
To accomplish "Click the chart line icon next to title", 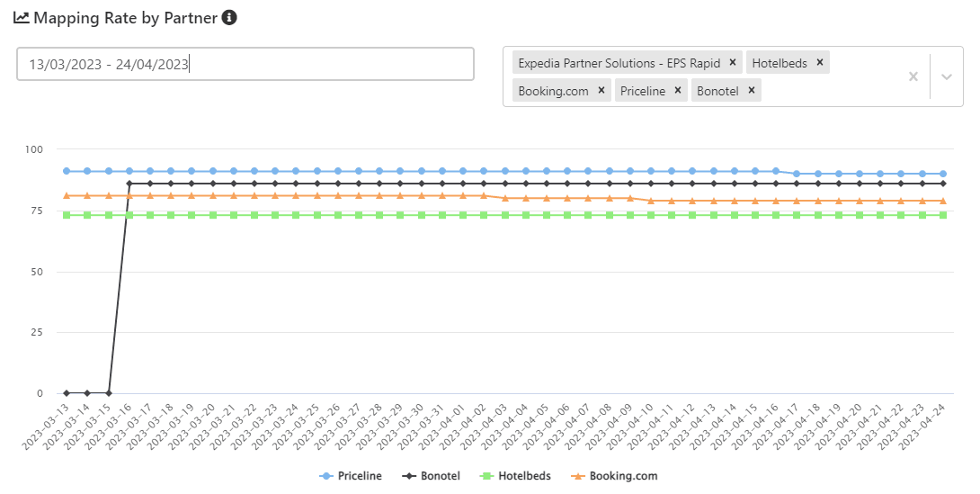I will pos(21,17).
